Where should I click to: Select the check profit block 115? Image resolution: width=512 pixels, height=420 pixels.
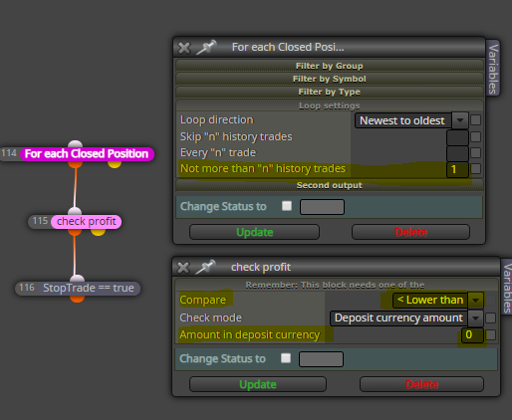[87, 221]
